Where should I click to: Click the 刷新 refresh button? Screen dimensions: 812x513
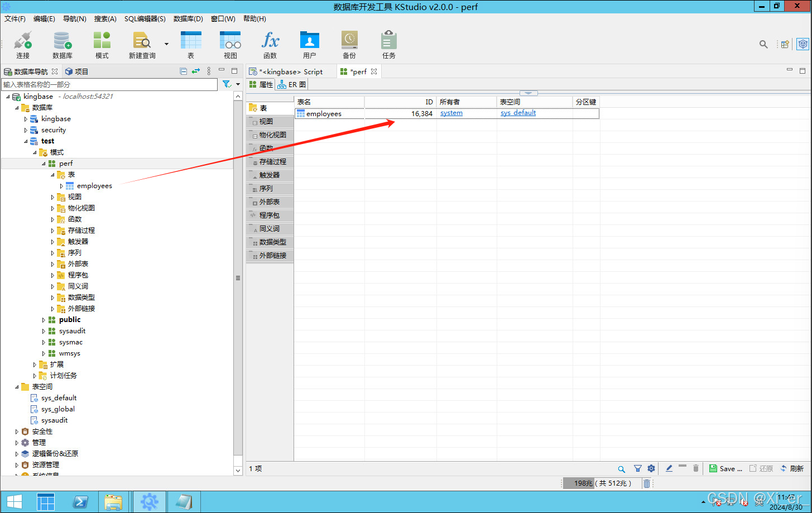791,469
